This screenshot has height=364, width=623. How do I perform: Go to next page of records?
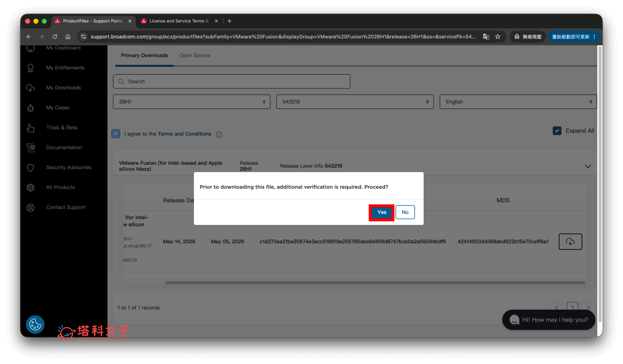coord(588,308)
